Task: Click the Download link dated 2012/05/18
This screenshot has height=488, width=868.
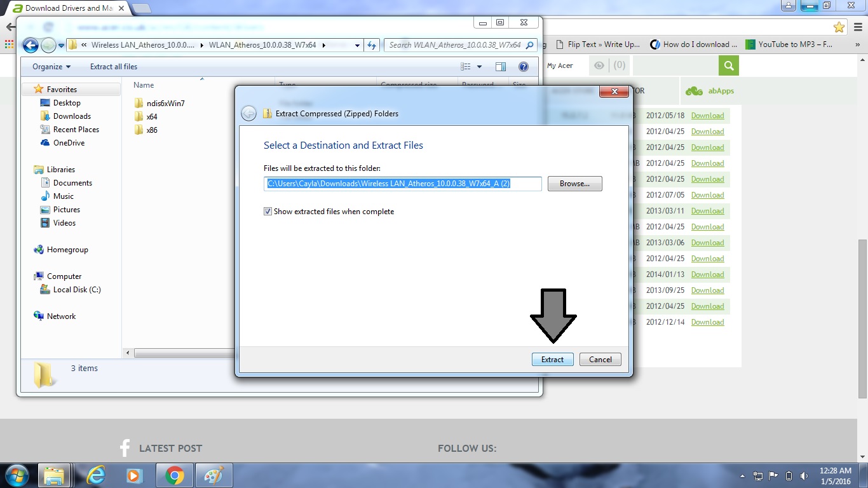Action: pyautogui.click(x=707, y=116)
